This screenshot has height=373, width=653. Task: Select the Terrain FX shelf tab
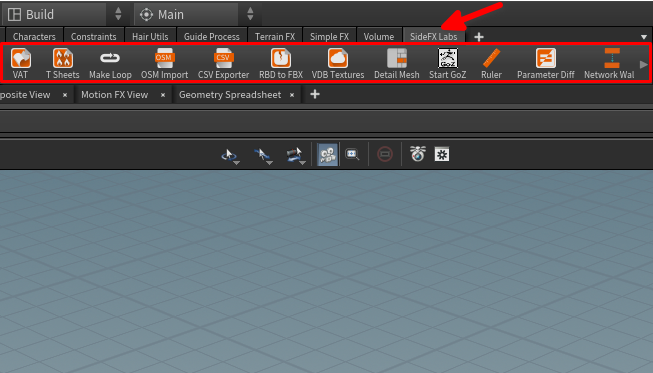pyautogui.click(x=275, y=37)
